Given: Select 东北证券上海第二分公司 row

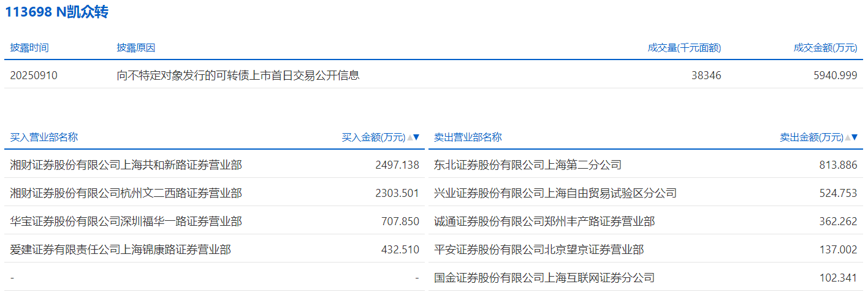Looking at the screenshot, I should pyautogui.click(x=645, y=165).
